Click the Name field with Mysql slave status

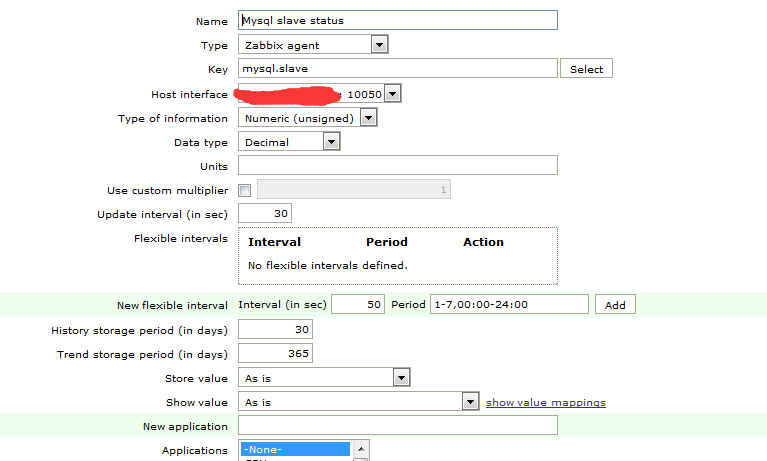pos(398,20)
